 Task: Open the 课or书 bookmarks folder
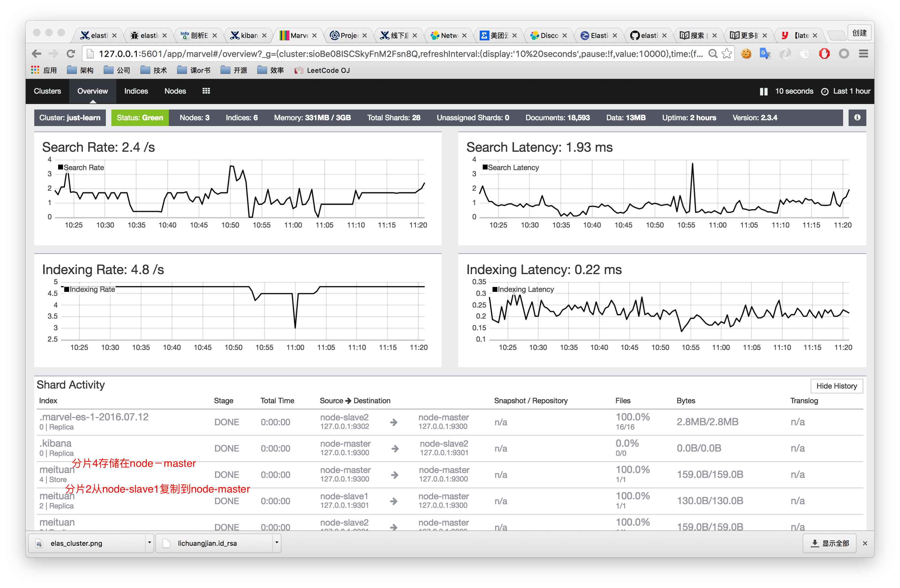coord(194,70)
